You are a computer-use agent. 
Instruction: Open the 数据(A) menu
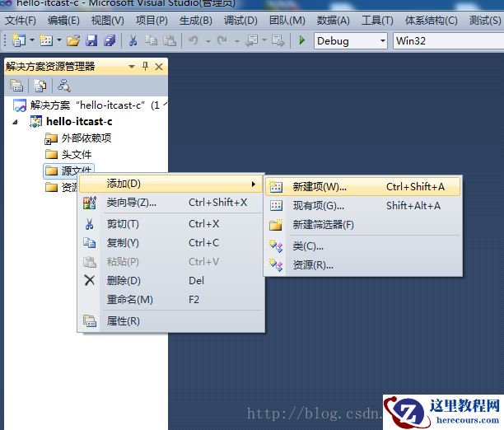(333, 21)
